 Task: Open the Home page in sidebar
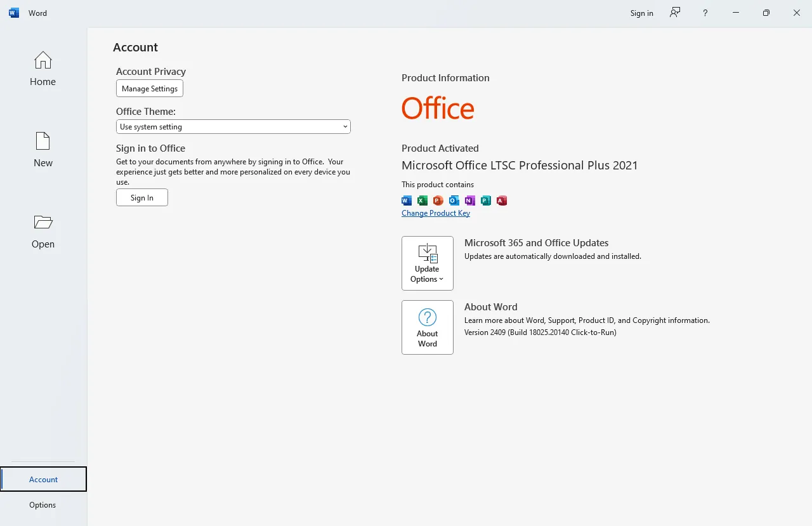[x=43, y=69]
